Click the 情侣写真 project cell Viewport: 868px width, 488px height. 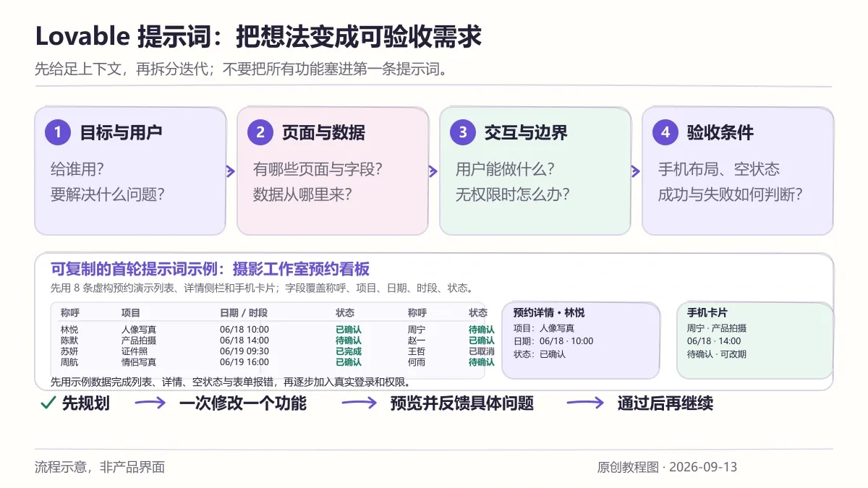pos(139,362)
